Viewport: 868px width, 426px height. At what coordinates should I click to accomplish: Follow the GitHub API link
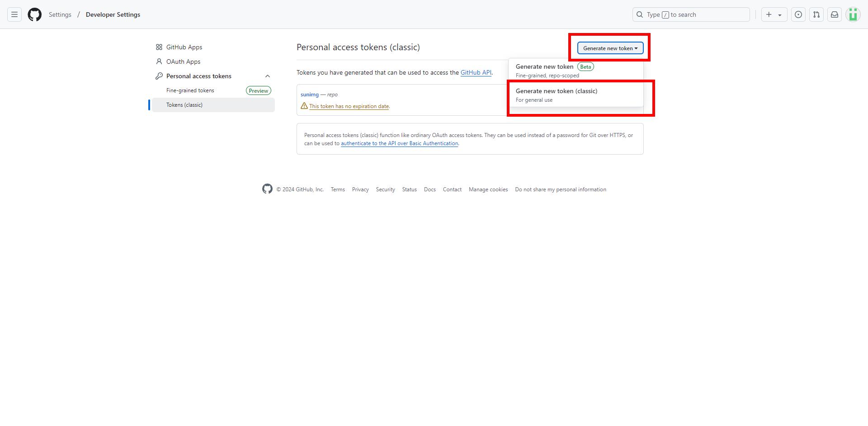click(476, 72)
